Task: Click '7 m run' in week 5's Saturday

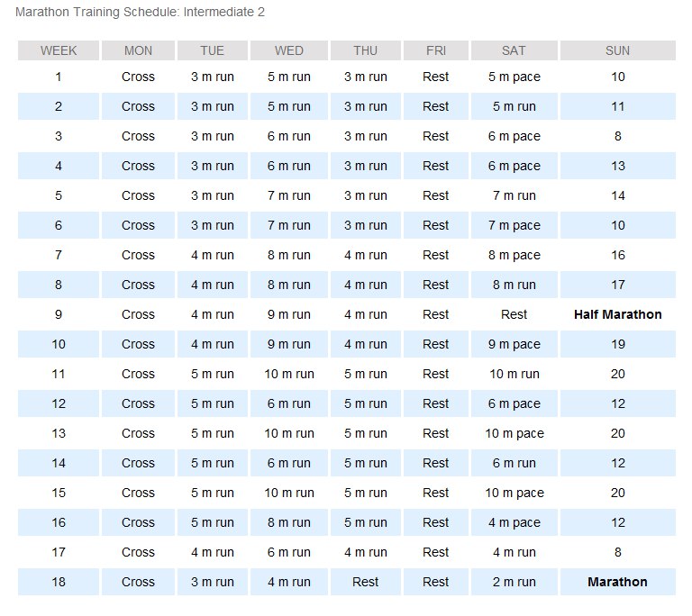Action: pyautogui.click(x=514, y=195)
